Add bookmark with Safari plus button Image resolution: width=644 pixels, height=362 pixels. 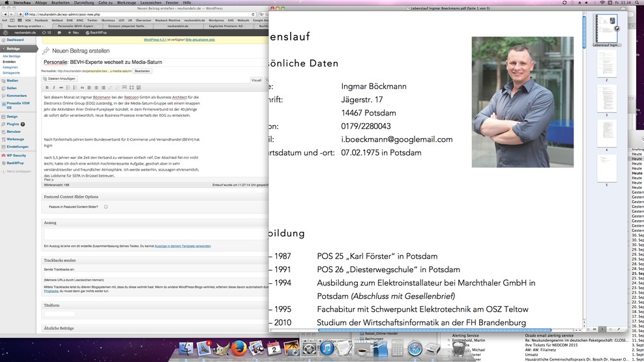coord(20,14)
